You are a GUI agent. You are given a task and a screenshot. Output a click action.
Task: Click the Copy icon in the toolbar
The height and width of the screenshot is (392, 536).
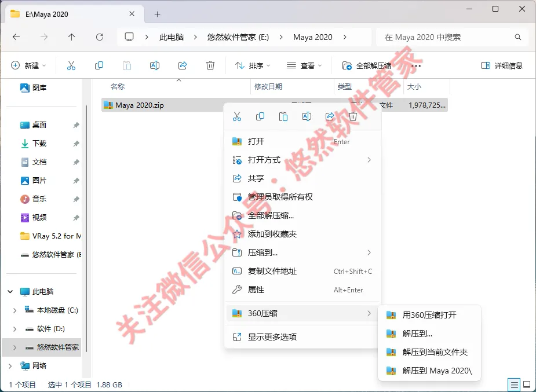click(99, 65)
